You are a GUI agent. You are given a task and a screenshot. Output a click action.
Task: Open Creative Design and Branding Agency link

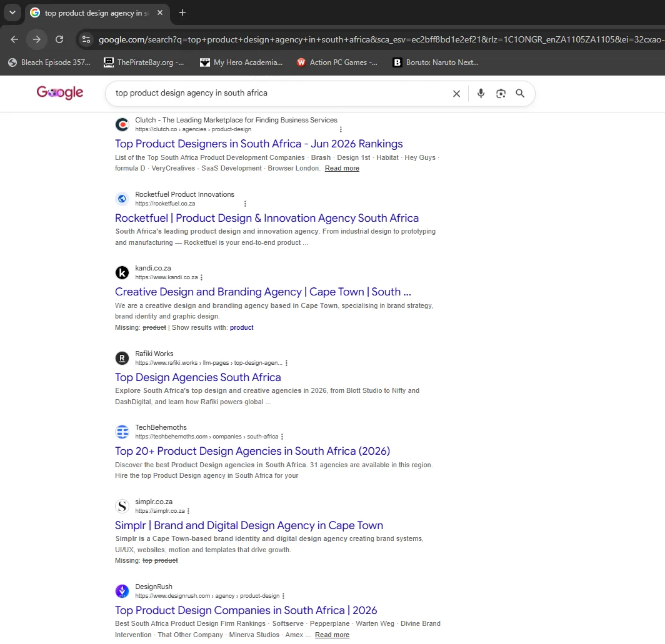(x=263, y=292)
